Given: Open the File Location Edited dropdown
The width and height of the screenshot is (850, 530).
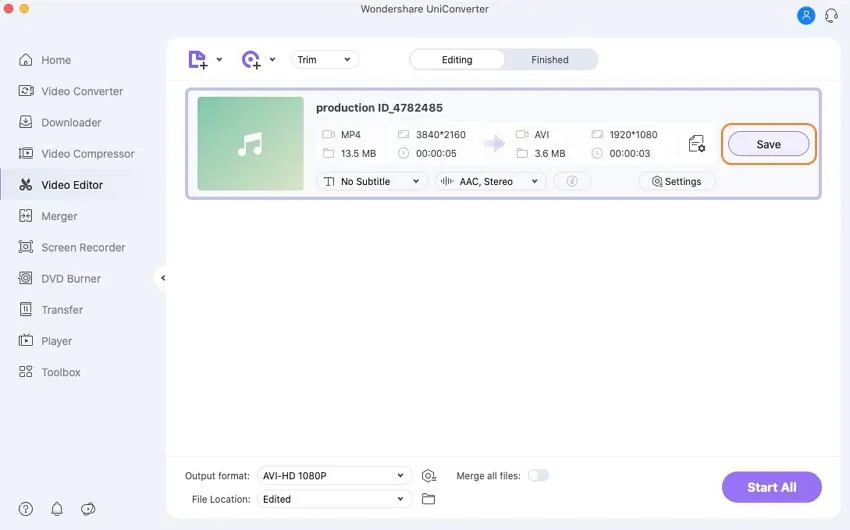Looking at the screenshot, I should click(334, 499).
